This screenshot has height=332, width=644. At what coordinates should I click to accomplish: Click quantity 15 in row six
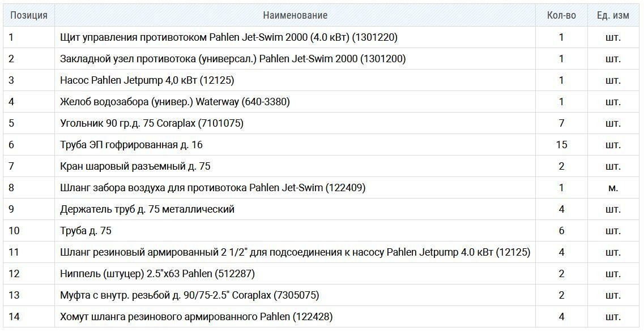pyautogui.click(x=561, y=145)
